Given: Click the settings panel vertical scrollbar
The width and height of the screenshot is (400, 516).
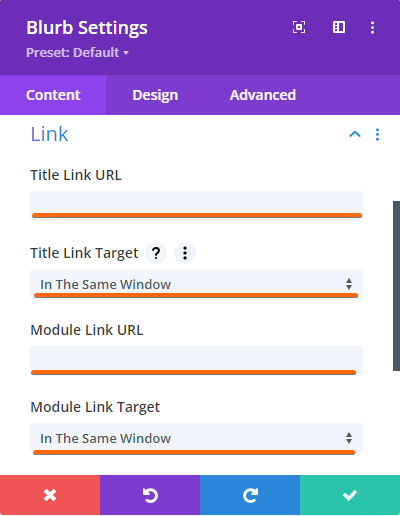Looking at the screenshot, I should point(396,286).
